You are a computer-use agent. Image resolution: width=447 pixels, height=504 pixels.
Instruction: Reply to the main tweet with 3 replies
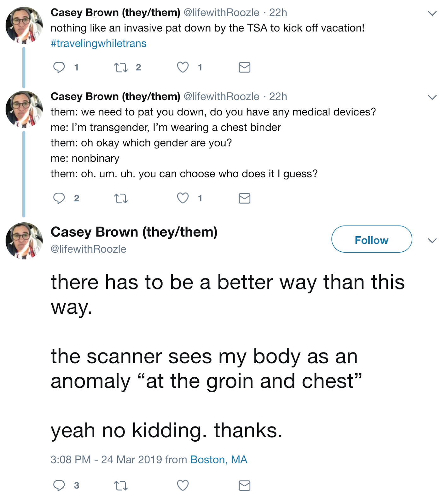(59, 485)
